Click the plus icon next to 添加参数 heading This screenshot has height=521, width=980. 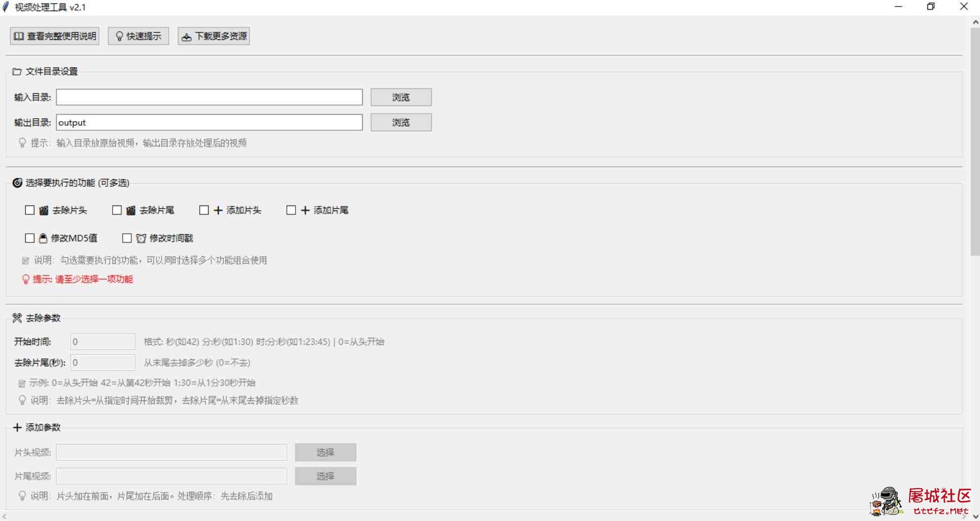click(17, 428)
